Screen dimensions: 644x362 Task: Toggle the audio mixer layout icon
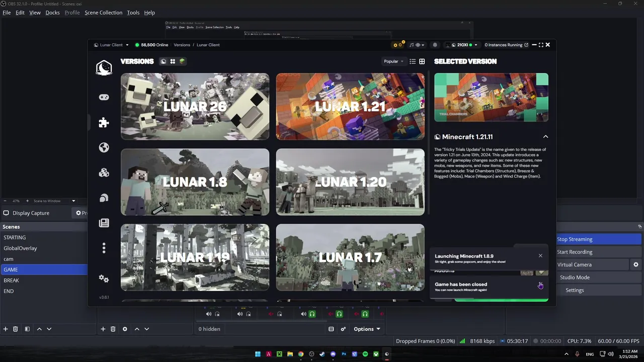[x=331, y=329]
